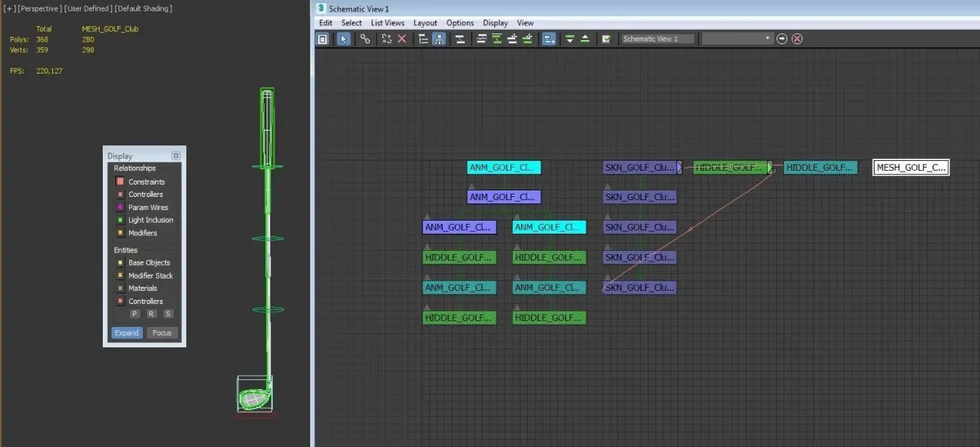The width and height of the screenshot is (980, 447).
Task: Click Unlink Selected in the toolbar
Action: [x=386, y=38]
